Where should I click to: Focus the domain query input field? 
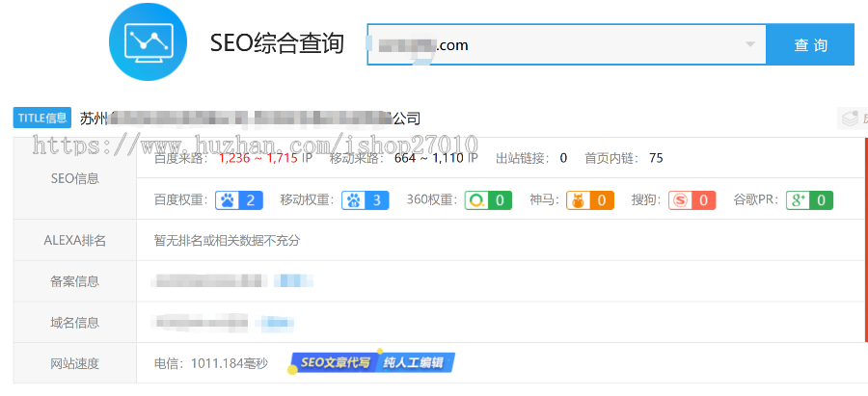[566, 44]
